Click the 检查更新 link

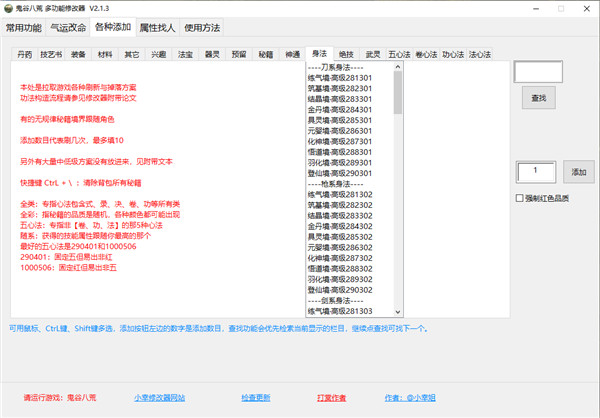point(256,398)
